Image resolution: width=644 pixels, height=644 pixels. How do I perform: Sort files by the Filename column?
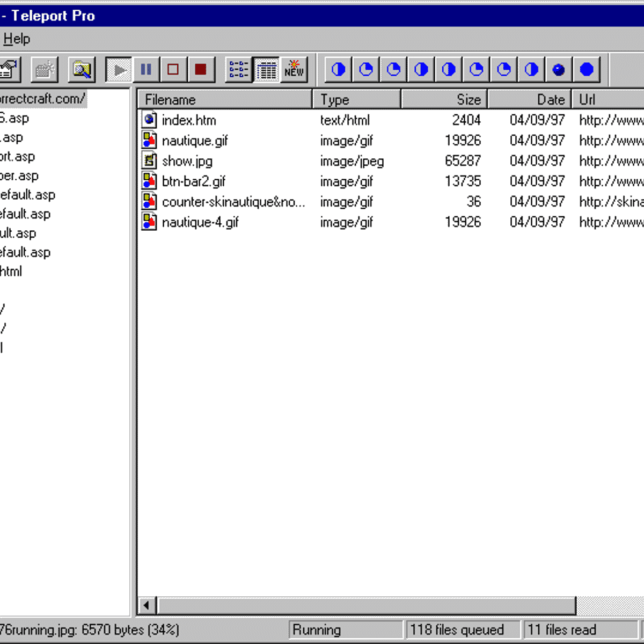click(225, 100)
